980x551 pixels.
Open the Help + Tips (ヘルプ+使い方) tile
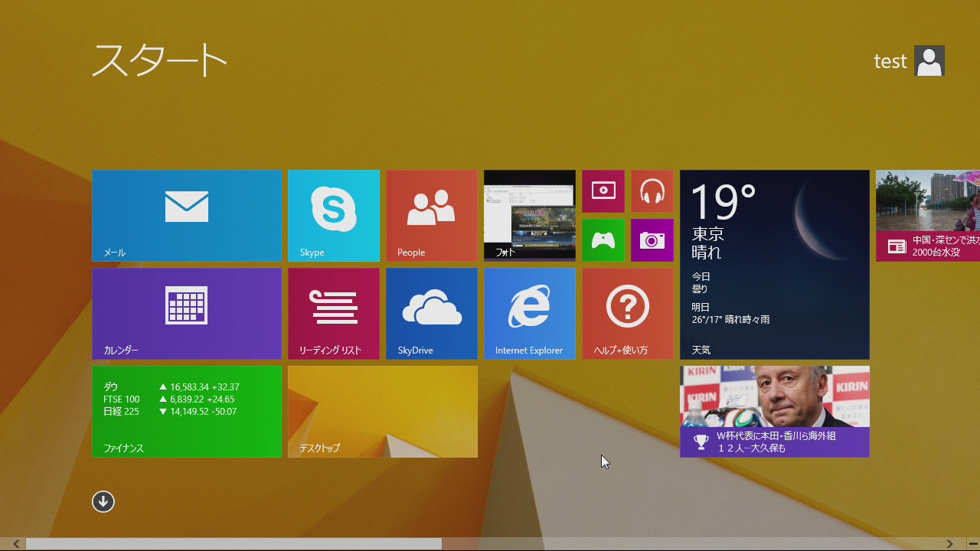click(x=628, y=314)
